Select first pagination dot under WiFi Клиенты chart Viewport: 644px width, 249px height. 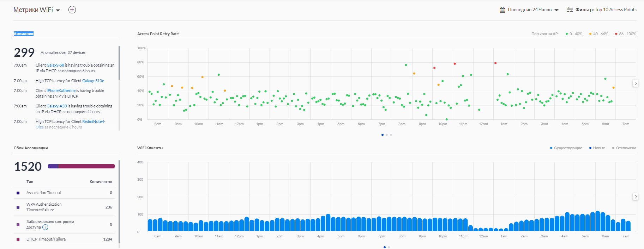click(x=385, y=247)
